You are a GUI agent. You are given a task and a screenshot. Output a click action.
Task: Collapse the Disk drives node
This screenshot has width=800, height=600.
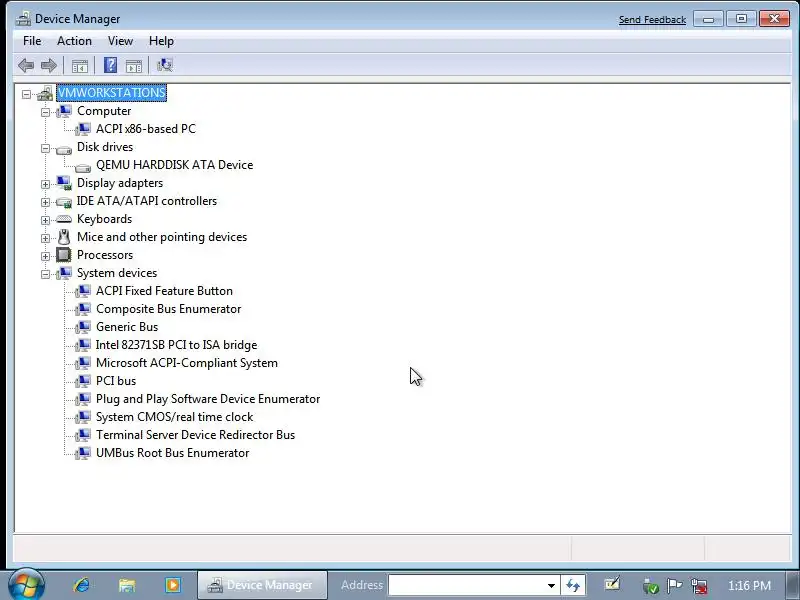[45, 148]
